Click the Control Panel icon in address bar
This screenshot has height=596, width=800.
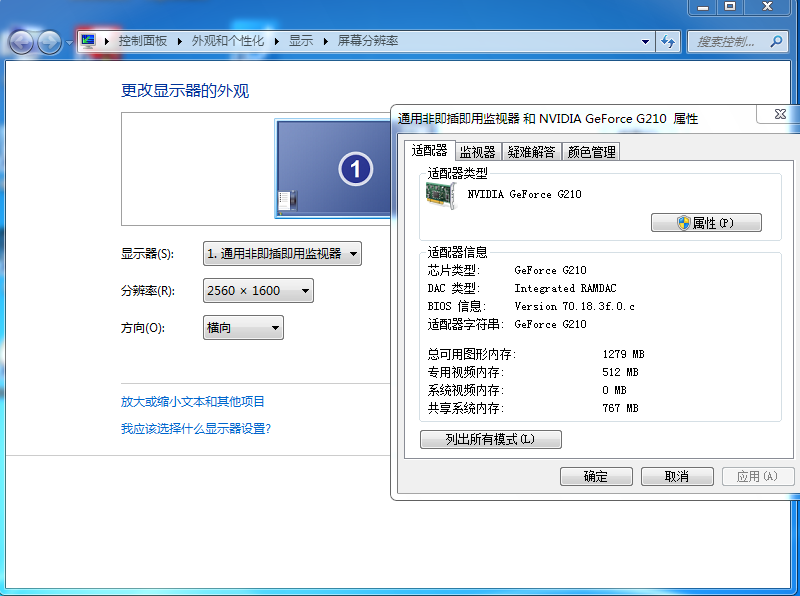pos(89,41)
